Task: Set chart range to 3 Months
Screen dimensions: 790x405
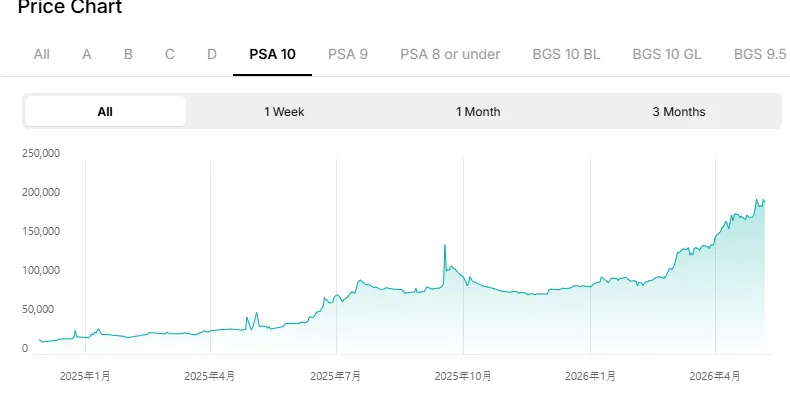Action: (679, 111)
